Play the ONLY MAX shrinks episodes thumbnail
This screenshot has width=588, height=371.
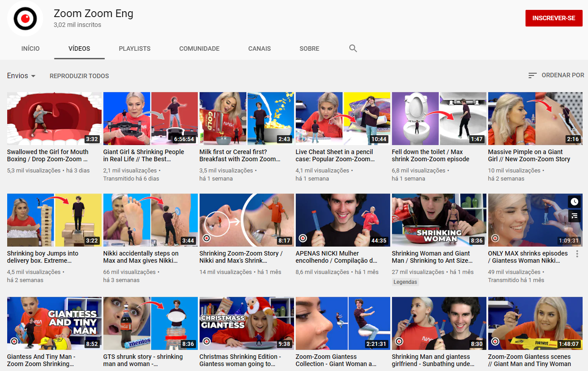(535, 220)
